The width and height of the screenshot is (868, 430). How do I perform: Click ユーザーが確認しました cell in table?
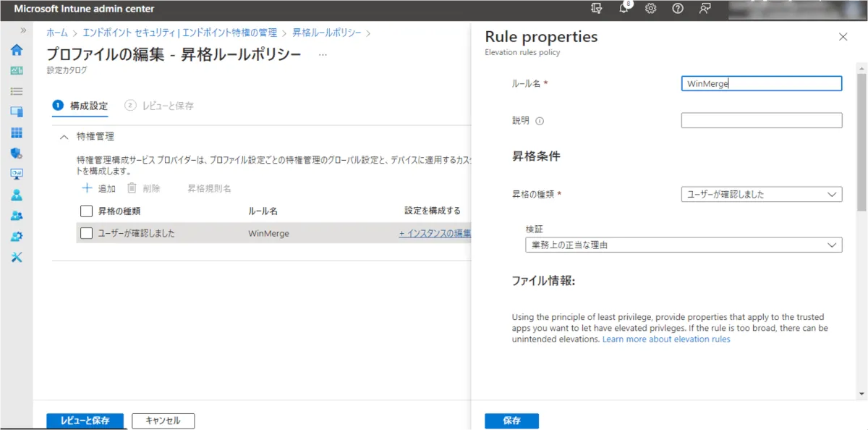[x=137, y=233]
